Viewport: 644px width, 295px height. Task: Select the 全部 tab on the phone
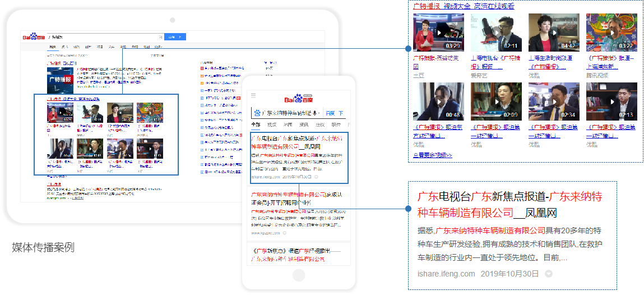click(x=256, y=125)
